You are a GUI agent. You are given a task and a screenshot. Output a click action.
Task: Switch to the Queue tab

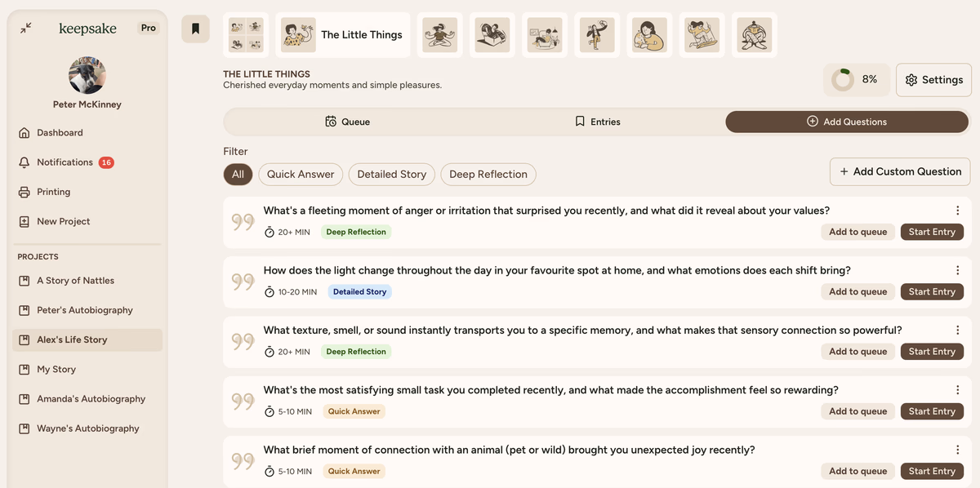348,122
